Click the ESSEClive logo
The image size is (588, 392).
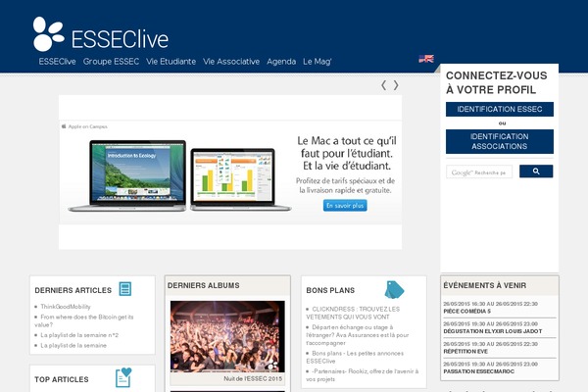point(101,34)
